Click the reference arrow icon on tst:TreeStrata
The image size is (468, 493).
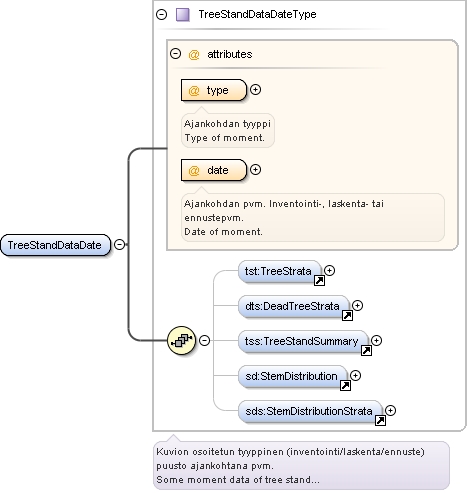[x=319, y=281]
